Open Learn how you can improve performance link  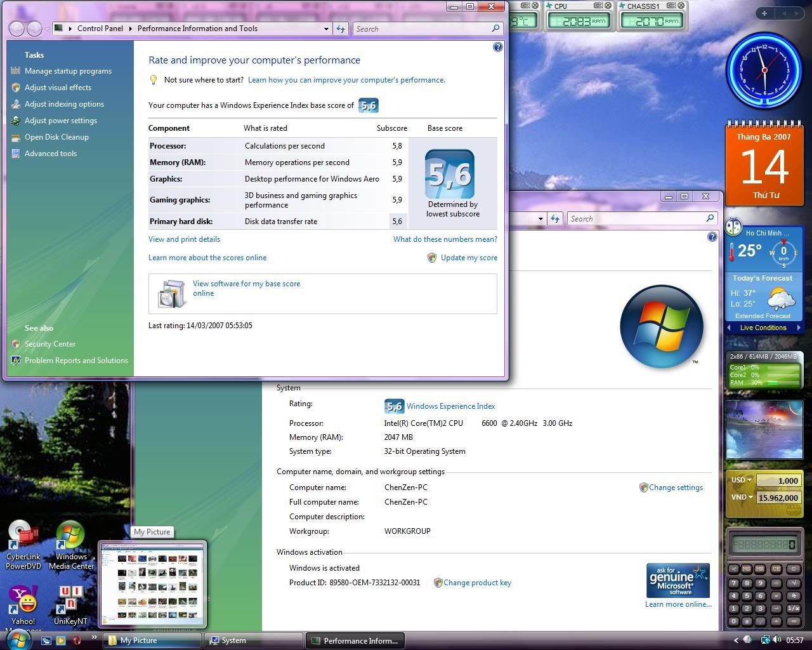[x=346, y=80]
